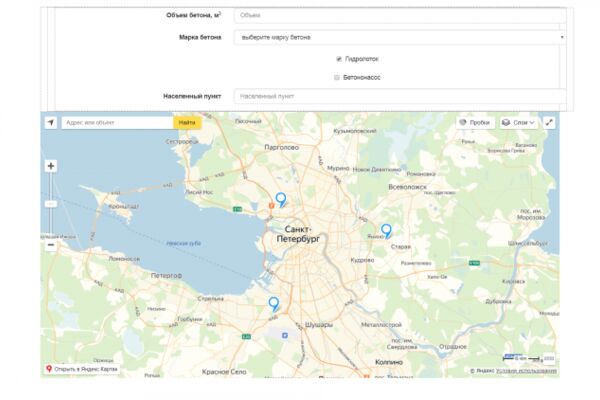
Task: Click the Парголово label on the map
Action: pos(282,147)
